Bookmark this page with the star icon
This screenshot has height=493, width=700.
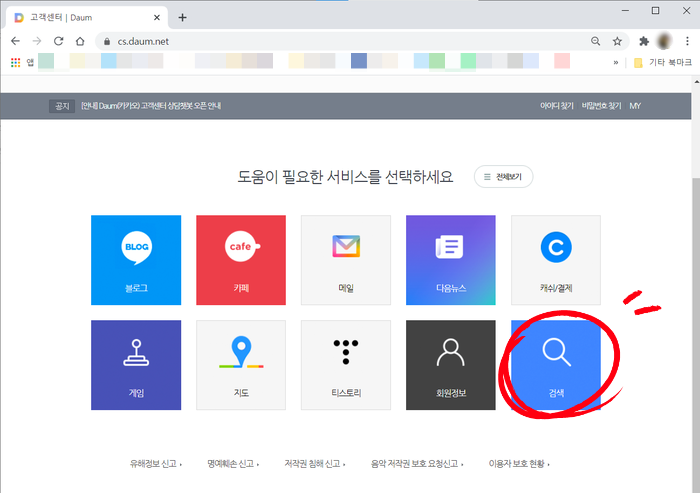click(617, 41)
